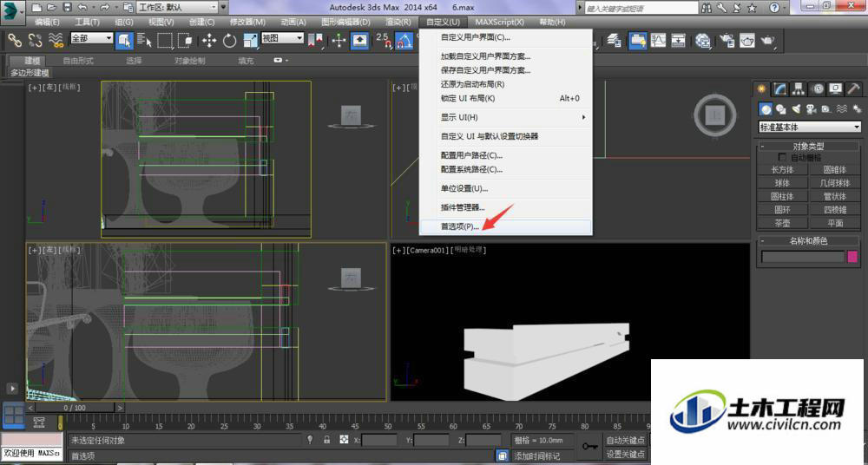Viewport: 868px width, 465px height.
Task: Select the Unlink Selection tool
Action: tap(36, 40)
